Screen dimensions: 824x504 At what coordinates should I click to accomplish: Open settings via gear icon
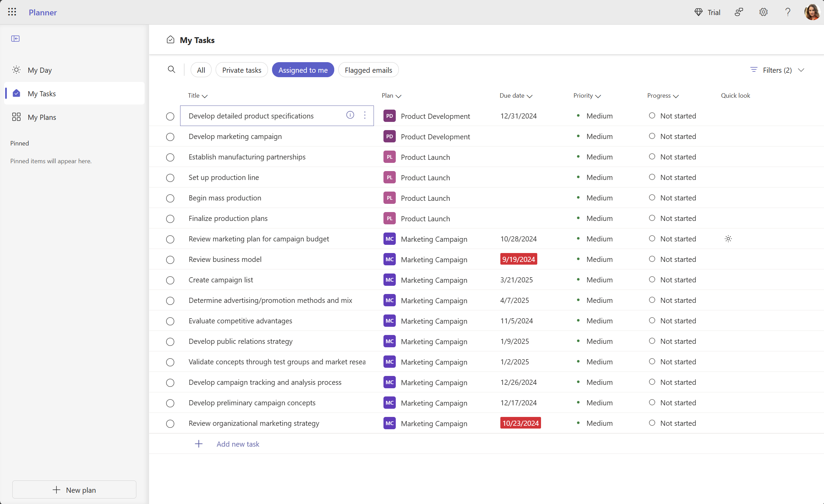pos(764,12)
